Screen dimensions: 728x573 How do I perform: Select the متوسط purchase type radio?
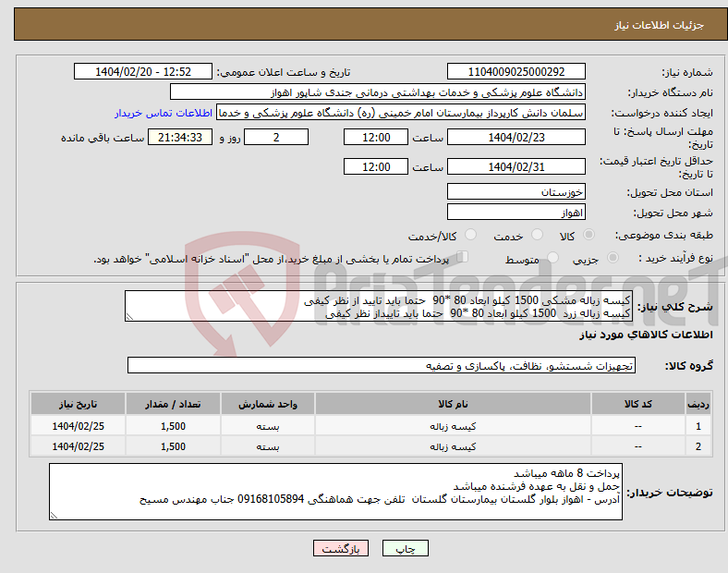point(552,257)
